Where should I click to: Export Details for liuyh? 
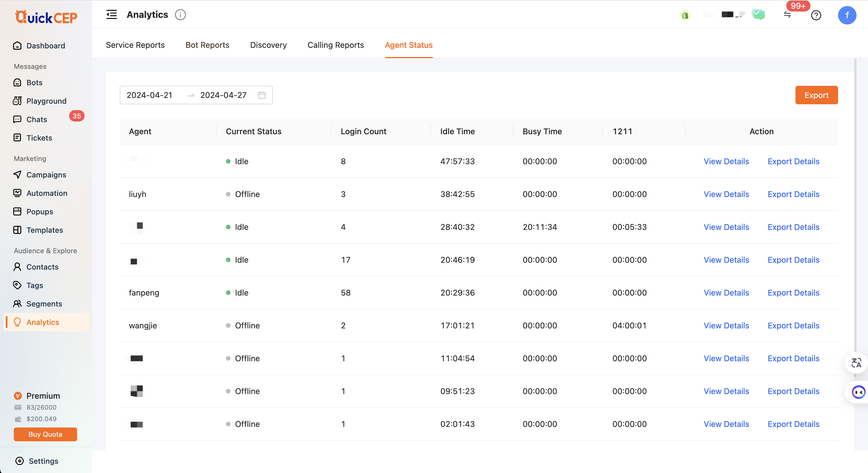click(x=793, y=194)
